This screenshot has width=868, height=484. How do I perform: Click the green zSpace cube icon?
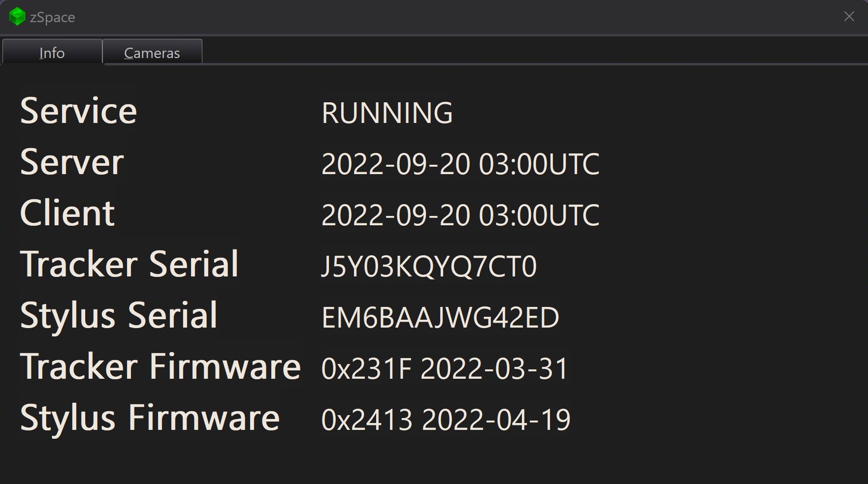click(x=17, y=17)
